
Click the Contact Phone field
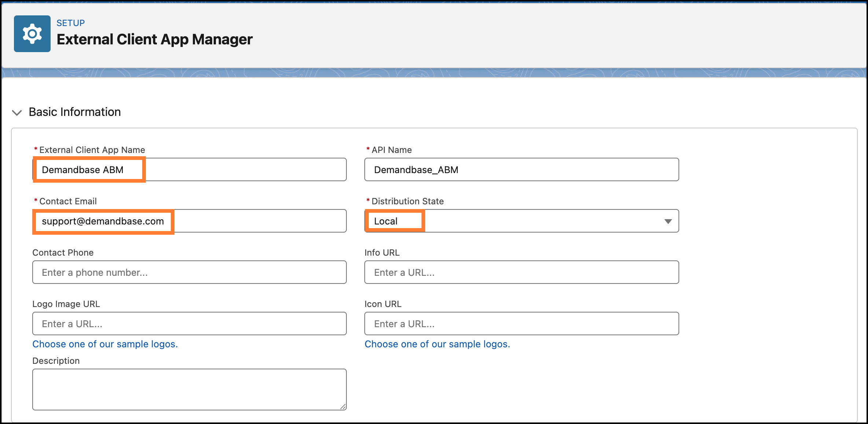(189, 272)
